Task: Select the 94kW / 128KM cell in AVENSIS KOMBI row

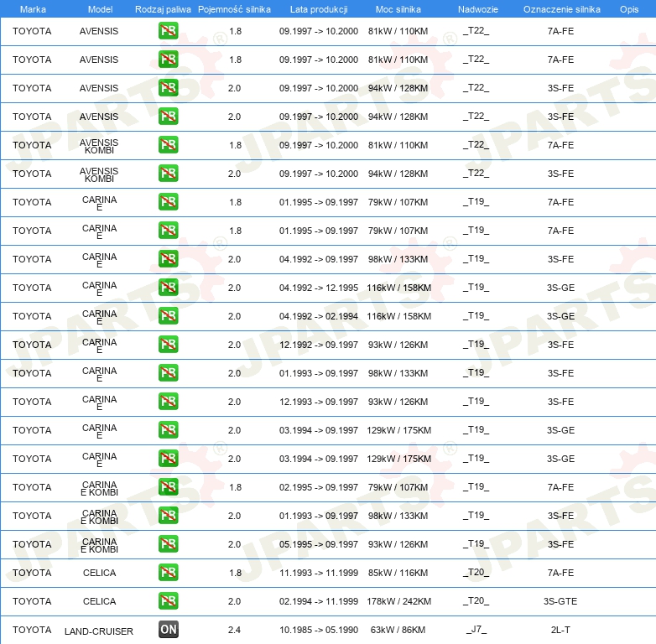Action: 398,174
